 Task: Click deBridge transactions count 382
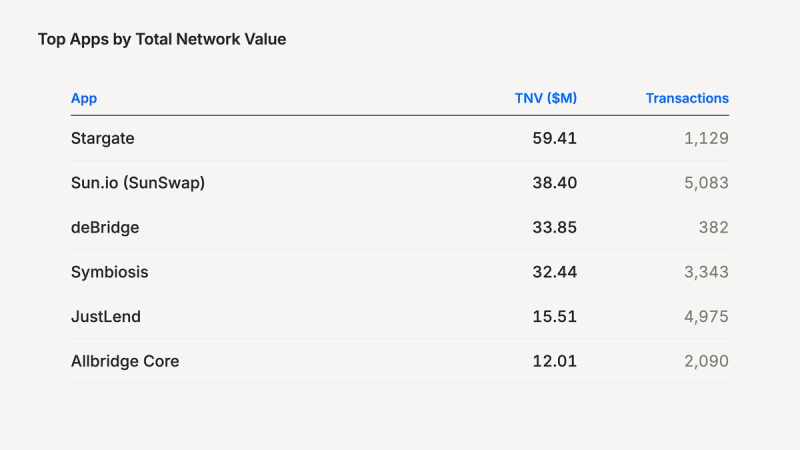tap(713, 228)
